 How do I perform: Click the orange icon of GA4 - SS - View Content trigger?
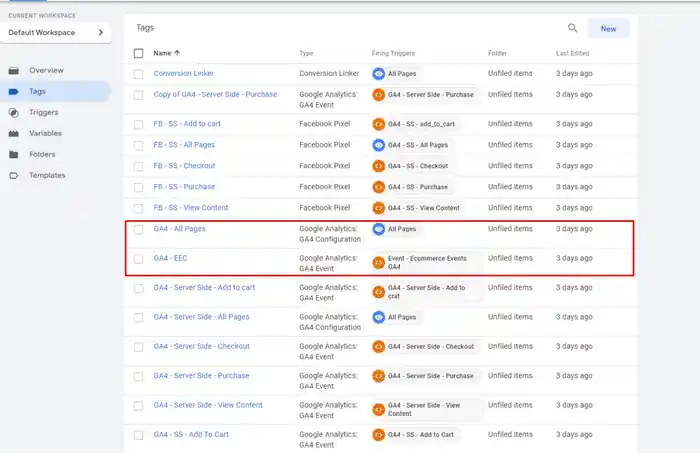pos(379,208)
